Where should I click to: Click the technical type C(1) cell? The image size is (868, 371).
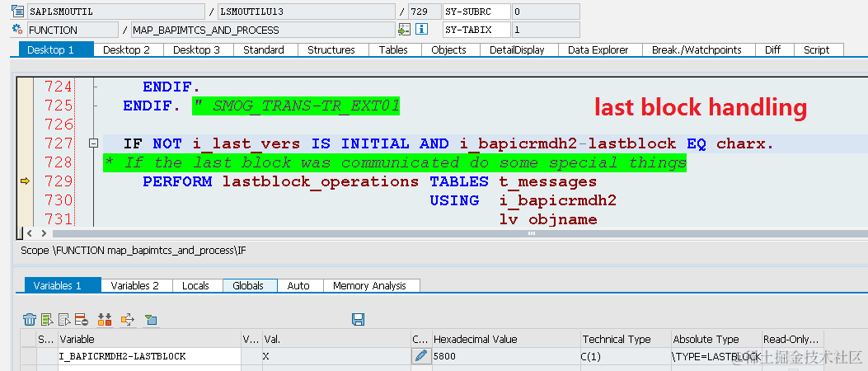pos(626,356)
